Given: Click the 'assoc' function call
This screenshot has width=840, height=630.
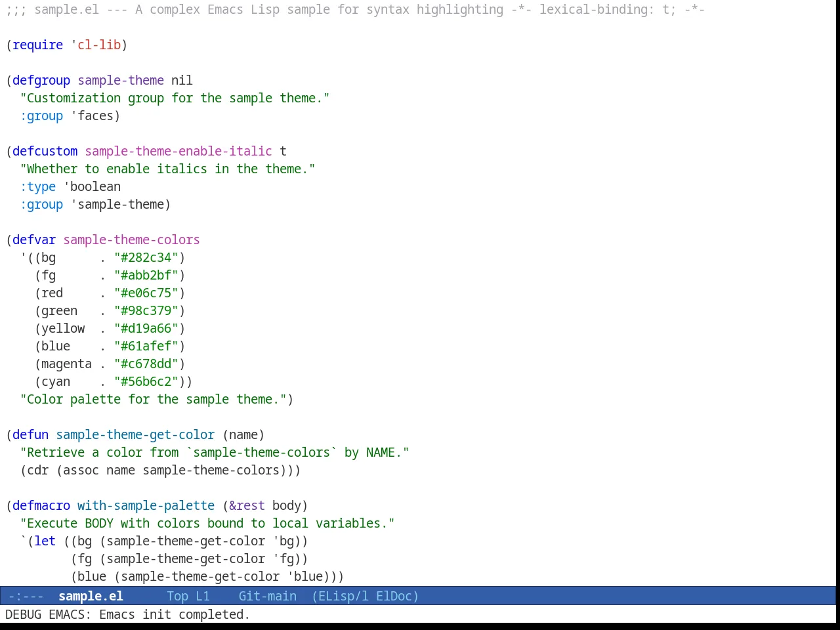Looking at the screenshot, I should [x=81, y=470].
